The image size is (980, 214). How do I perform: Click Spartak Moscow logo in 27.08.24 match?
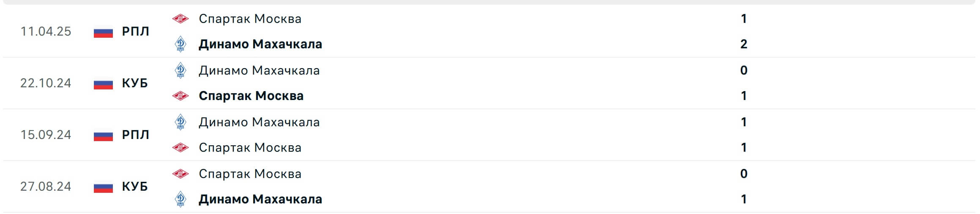[181, 174]
